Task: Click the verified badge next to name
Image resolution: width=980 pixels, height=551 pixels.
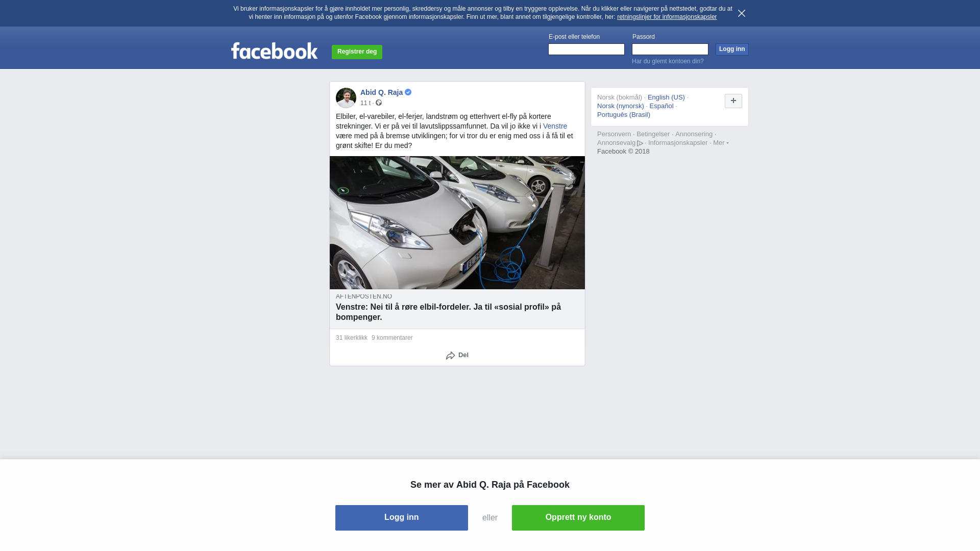Action: tap(408, 92)
